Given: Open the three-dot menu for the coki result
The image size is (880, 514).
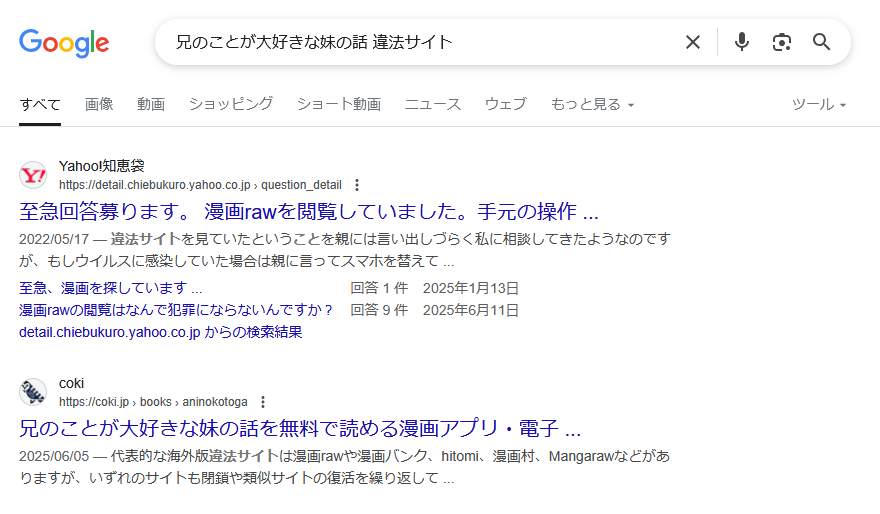Looking at the screenshot, I should pos(263,402).
